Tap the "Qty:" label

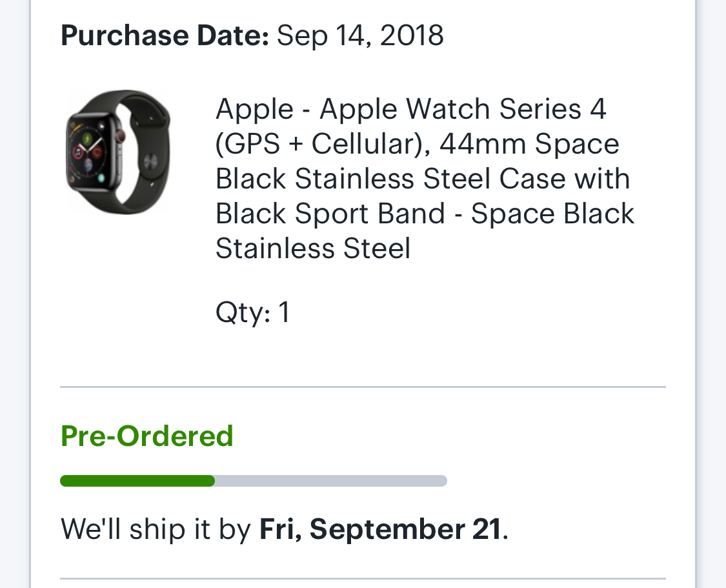(243, 312)
